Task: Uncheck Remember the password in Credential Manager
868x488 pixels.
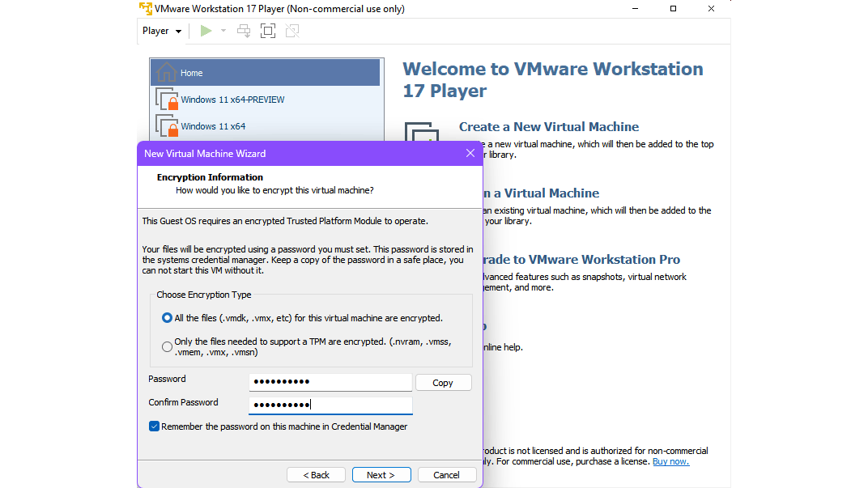Action: [x=154, y=426]
